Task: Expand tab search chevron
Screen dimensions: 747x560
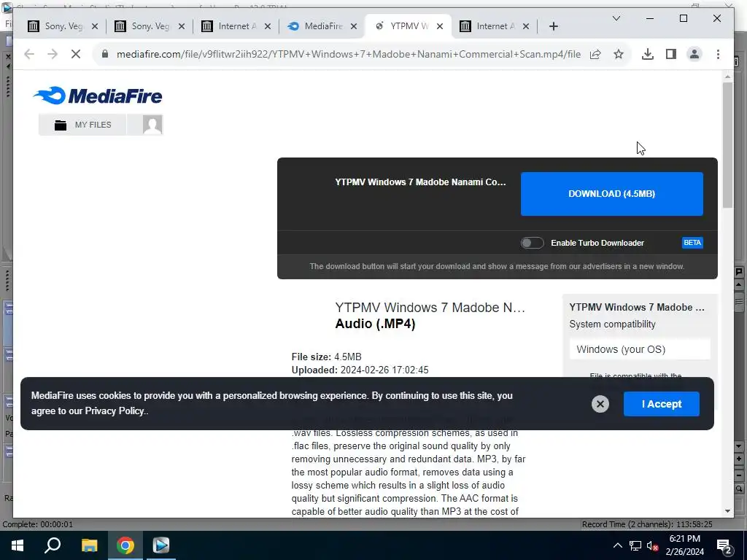Action: point(616,18)
